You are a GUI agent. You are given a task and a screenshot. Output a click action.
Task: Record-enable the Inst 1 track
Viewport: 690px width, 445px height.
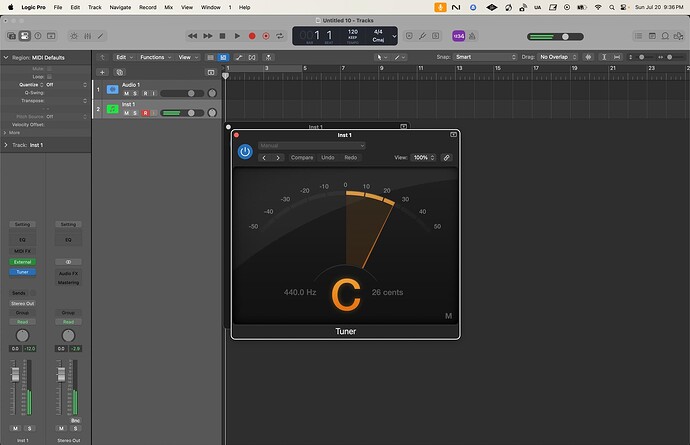(145, 113)
